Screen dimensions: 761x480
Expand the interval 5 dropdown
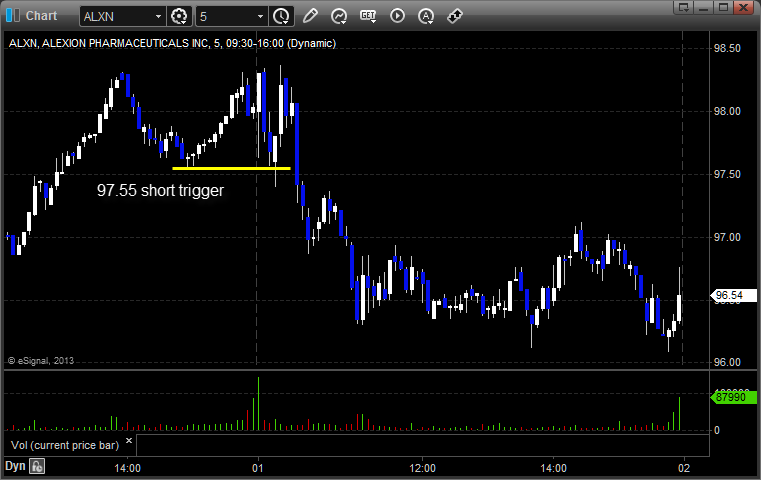(x=260, y=17)
